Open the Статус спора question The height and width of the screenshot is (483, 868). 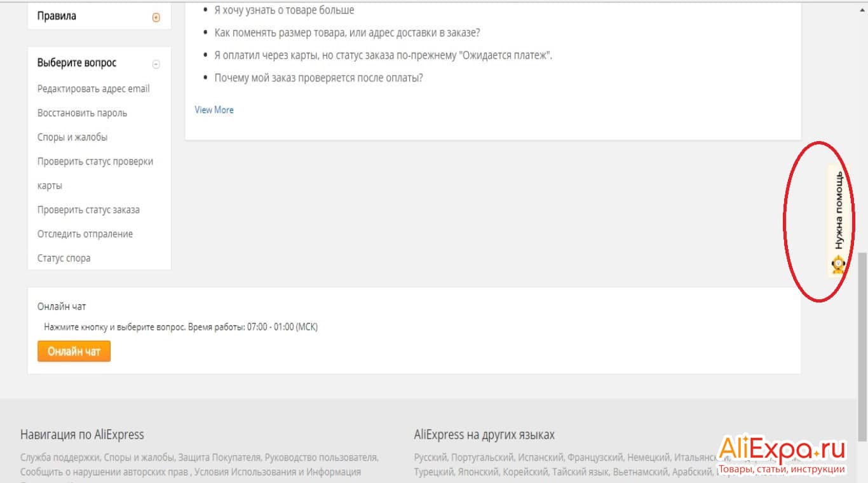tap(64, 258)
